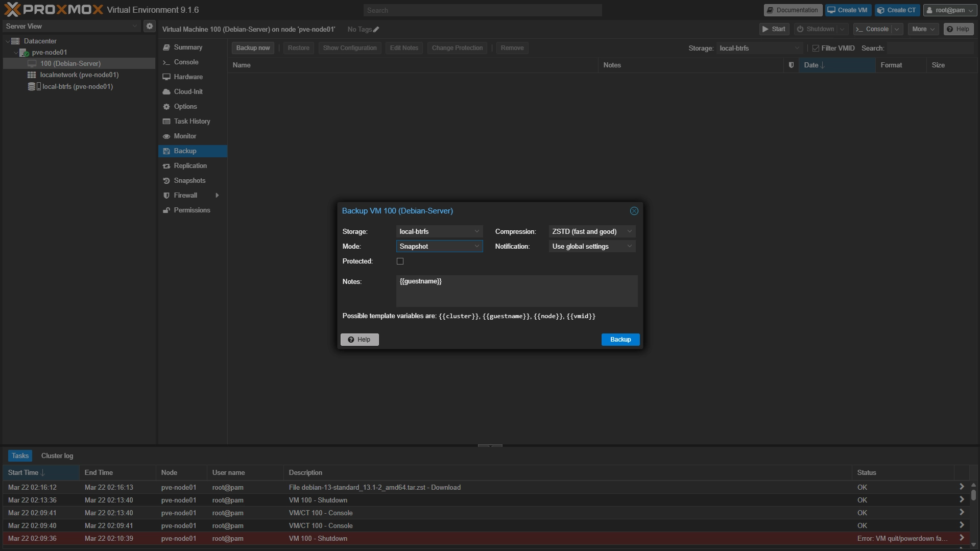The image size is (980, 551).
Task: Click the Documentation button
Action: [x=793, y=10]
